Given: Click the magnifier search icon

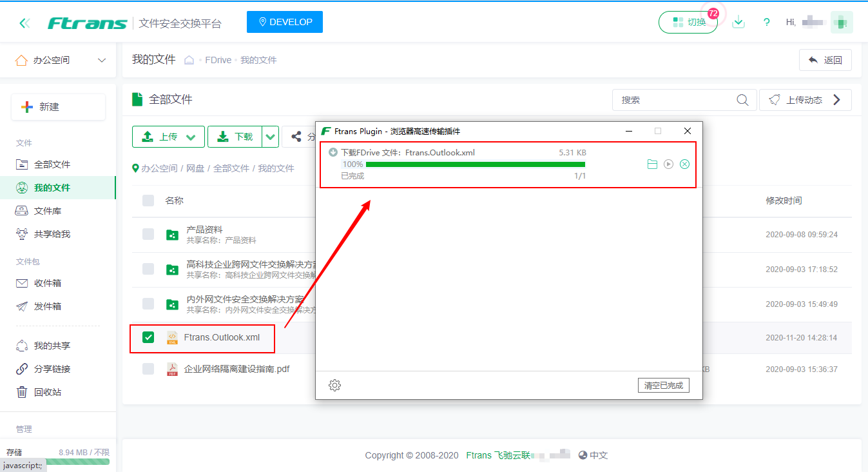Looking at the screenshot, I should click(743, 100).
